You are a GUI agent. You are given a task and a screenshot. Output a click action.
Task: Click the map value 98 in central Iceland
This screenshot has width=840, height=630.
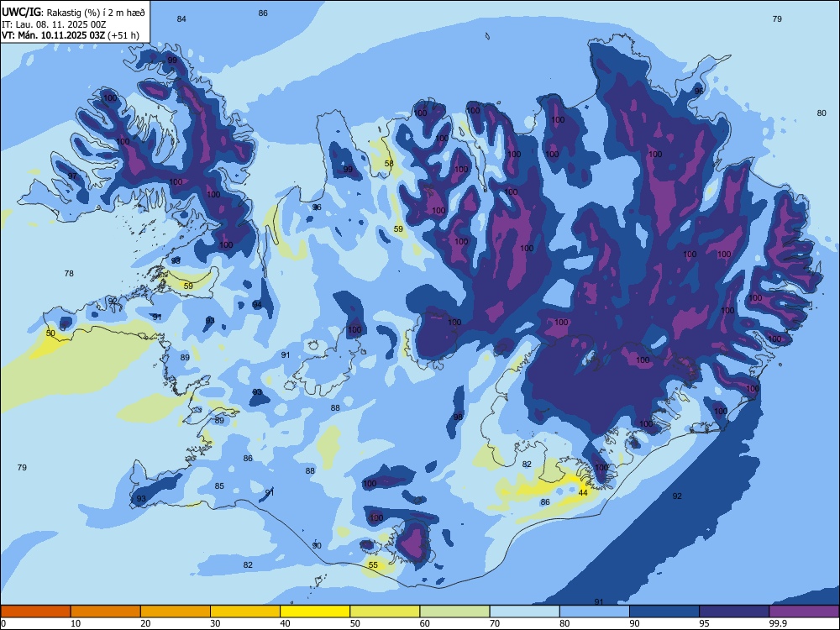click(458, 417)
